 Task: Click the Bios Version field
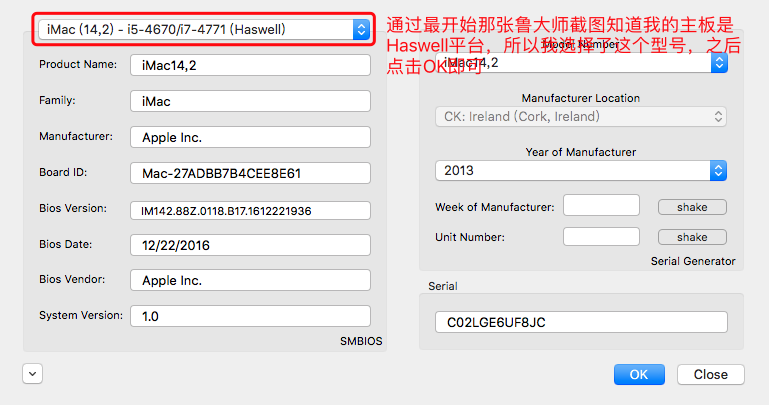click(250, 211)
